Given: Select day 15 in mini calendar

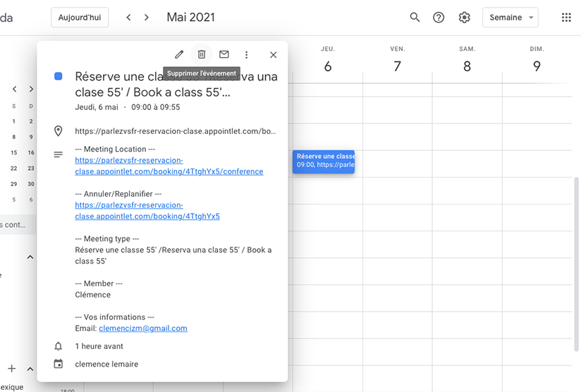Looking at the screenshot, I should pos(13,153).
